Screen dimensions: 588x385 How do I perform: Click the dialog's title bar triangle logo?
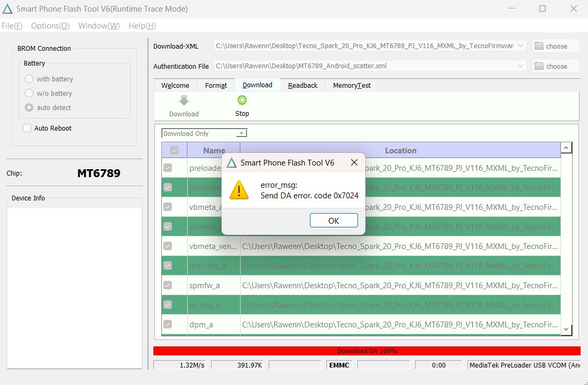pos(232,163)
